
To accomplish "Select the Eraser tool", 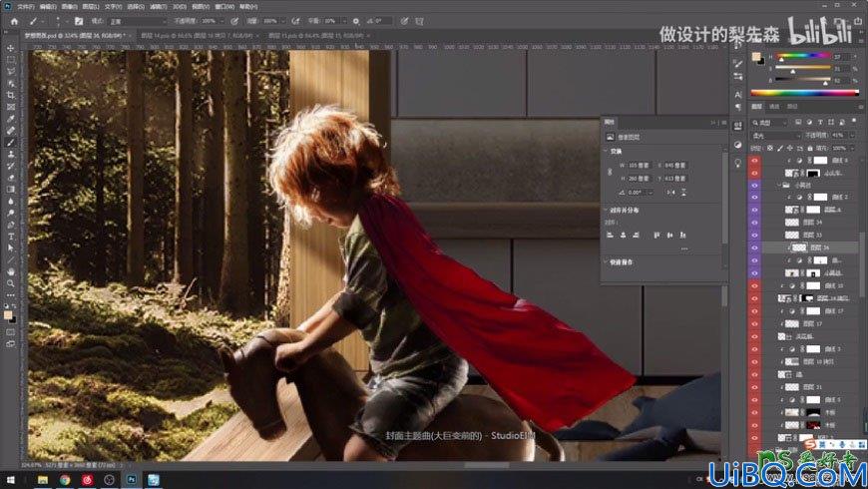I will point(11,178).
